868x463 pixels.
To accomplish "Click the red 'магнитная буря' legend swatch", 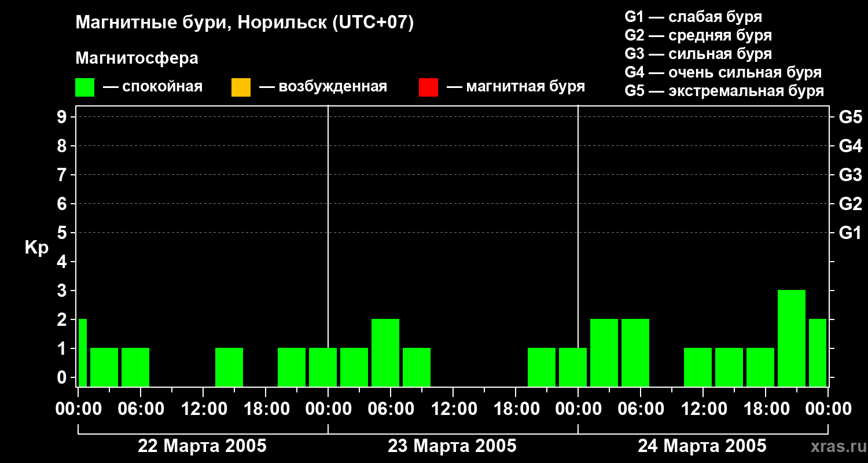I will (428, 87).
